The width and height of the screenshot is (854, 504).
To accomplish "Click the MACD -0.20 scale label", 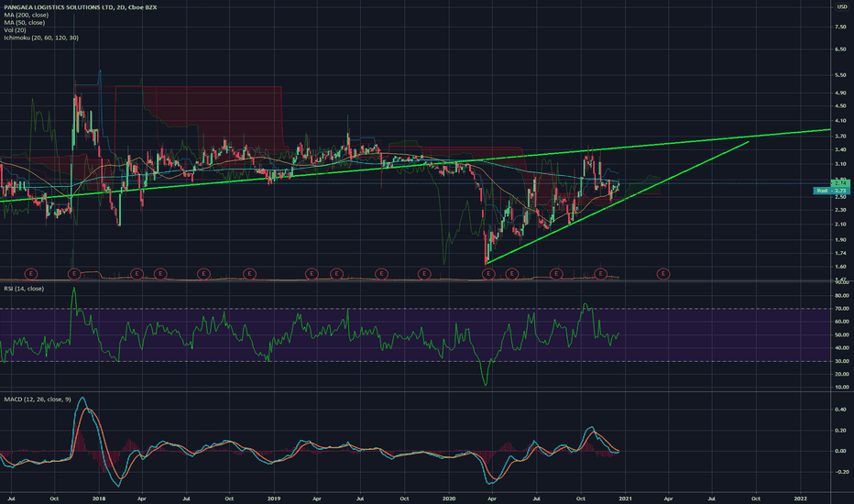I will click(839, 472).
